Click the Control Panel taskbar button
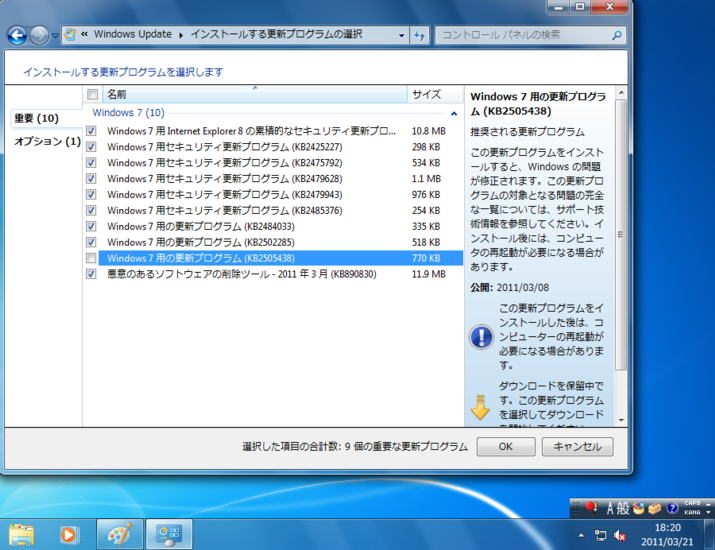 [x=169, y=534]
